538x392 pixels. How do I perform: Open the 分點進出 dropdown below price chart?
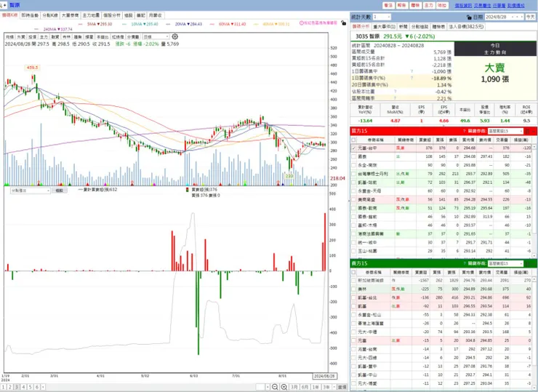point(31,191)
